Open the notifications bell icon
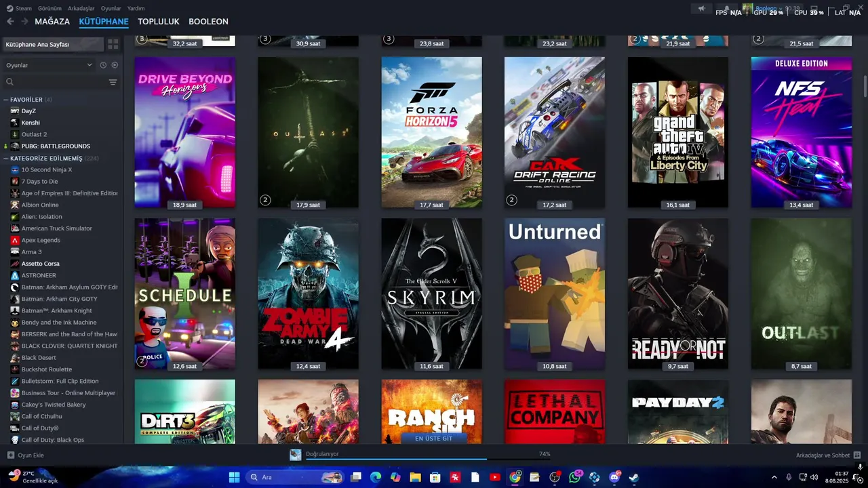868x488 pixels. point(726,9)
